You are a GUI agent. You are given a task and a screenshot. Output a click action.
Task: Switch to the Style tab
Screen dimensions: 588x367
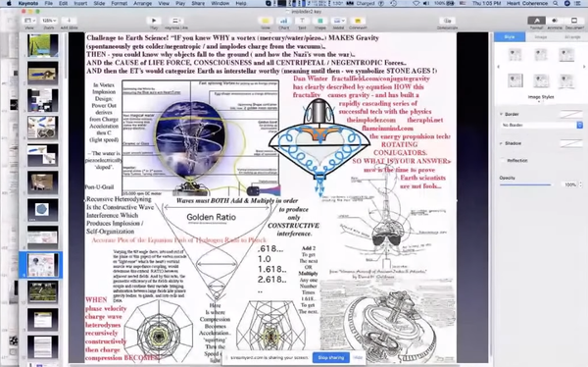click(x=510, y=37)
